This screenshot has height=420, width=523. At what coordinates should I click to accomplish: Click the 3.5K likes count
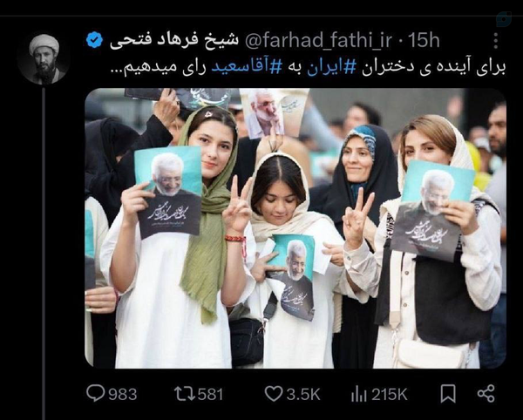tap(303, 395)
